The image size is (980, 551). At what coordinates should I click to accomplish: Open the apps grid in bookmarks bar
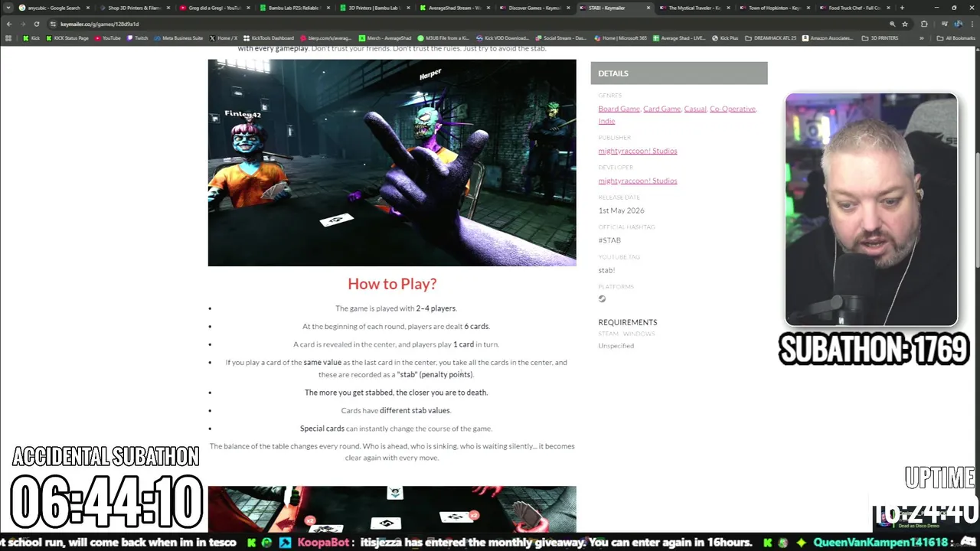(x=8, y=37)
